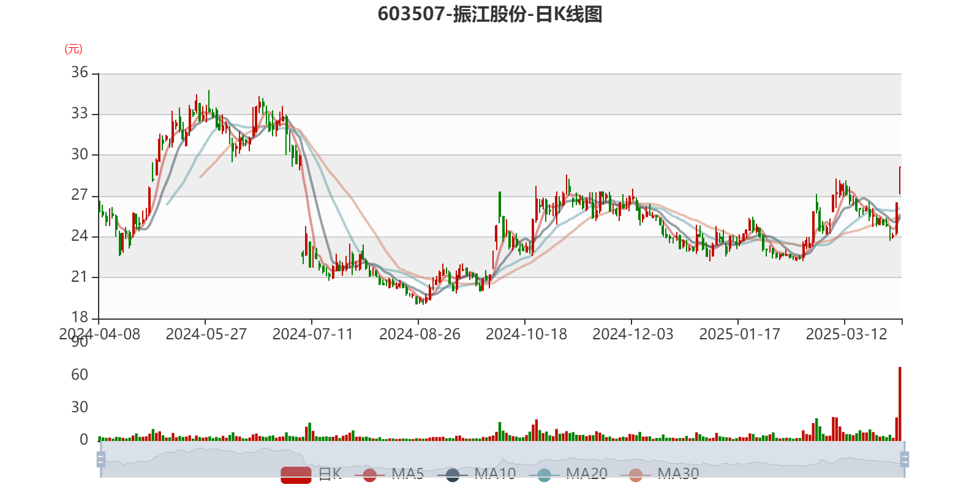
Task: Click the 2024-05-27 date axis label
Action: tap(206, 334)
